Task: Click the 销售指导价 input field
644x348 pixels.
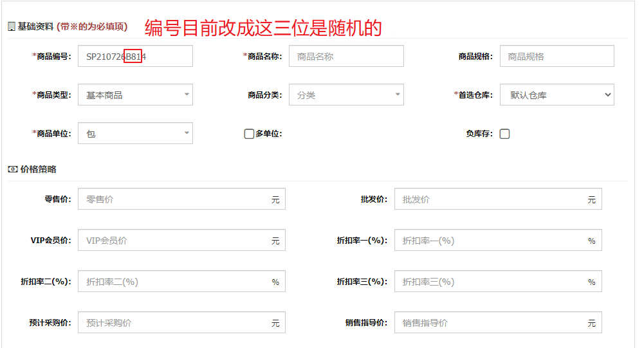Action: (498, 322)
